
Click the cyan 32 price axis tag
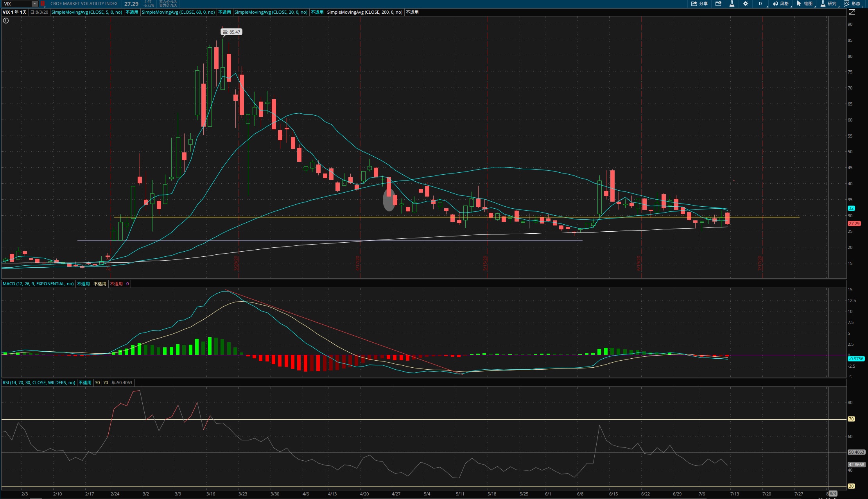pyautogui.click(x=851, y=208)
